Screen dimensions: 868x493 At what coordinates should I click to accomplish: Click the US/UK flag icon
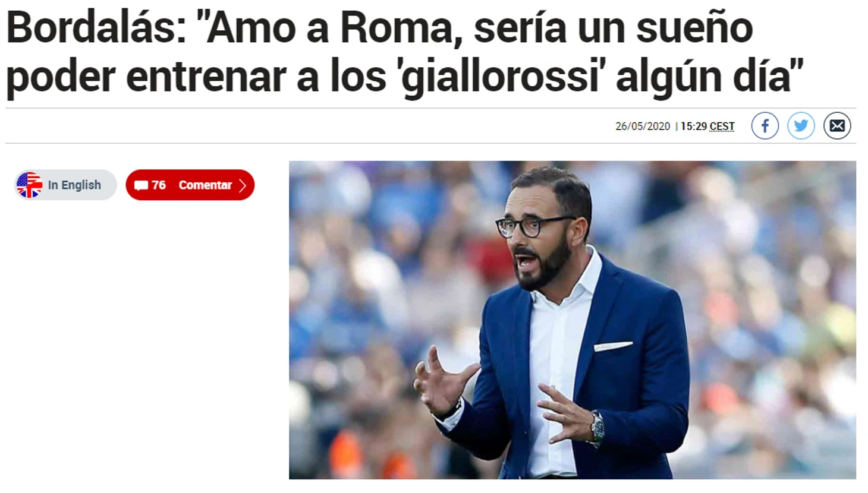[x=29, y=185]
